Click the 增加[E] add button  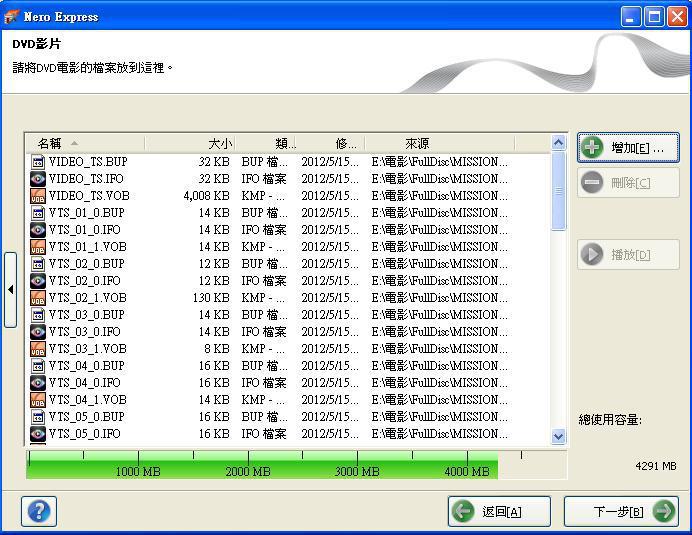coord(628,148)
